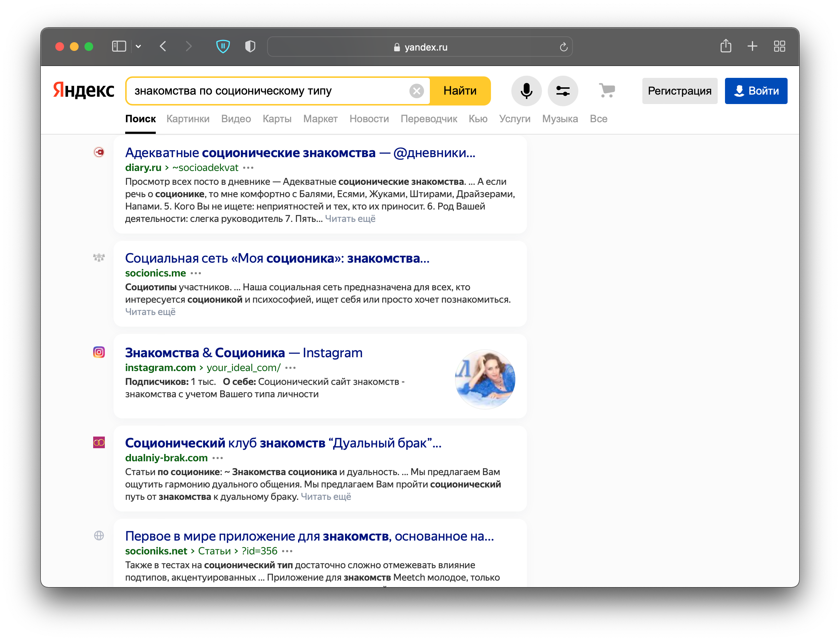Toggle the Safari sidebar icon

coord(119,47)
